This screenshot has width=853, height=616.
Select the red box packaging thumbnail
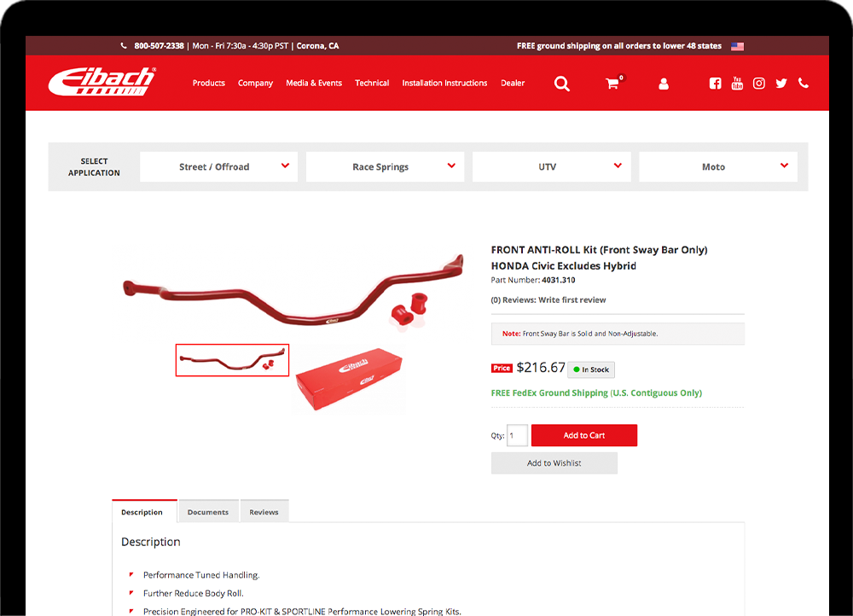click(349, 378)
